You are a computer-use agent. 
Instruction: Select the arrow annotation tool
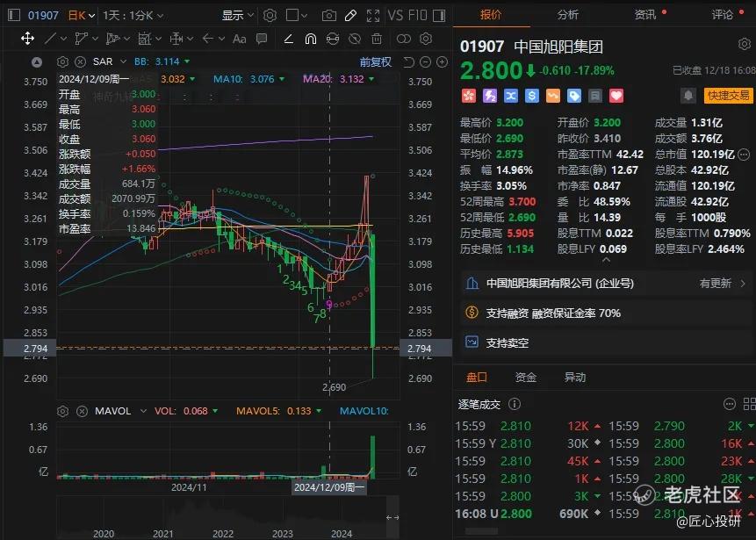click(x=208, y=38)
